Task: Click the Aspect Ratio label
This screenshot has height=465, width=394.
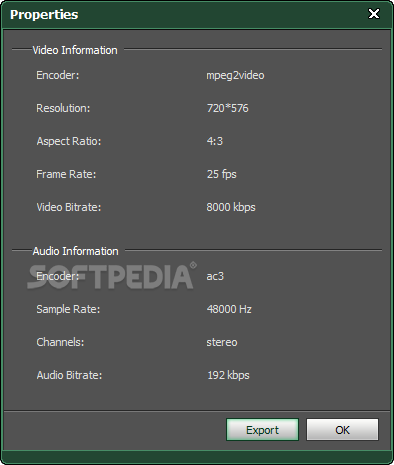Action: coord(69,141)
